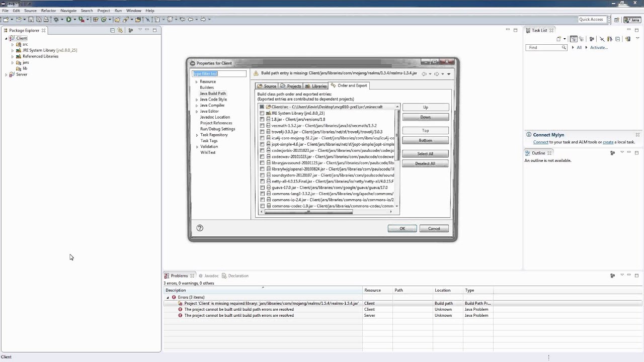Toggle checkbox for netty-all-4.0.15.Final.jar entry
The height and width of the screenshot is (362, 644).
(x=262, y=182)
